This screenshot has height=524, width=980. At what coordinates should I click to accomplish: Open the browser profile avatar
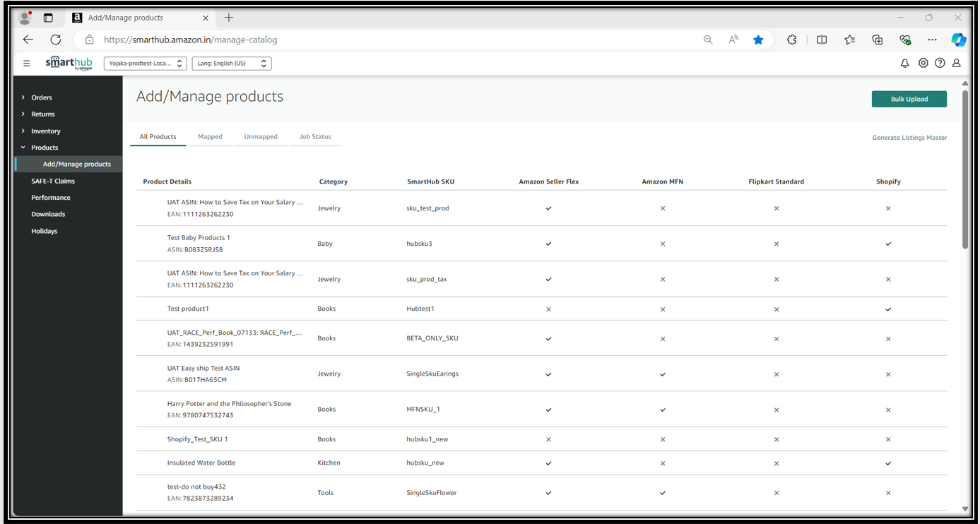tap(25, 18)
